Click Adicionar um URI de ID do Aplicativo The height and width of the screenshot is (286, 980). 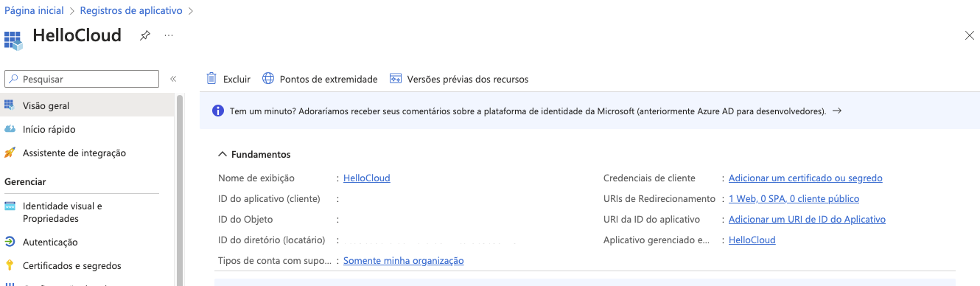807,220
